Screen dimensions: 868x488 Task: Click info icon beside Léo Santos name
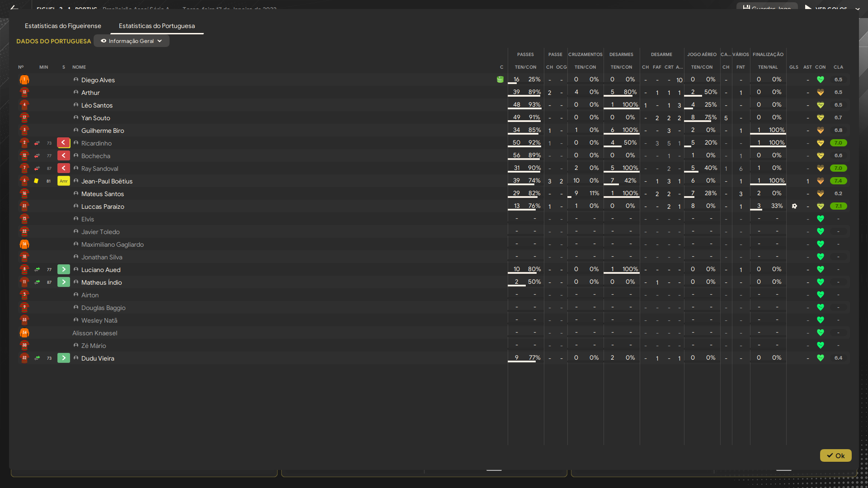76,105
